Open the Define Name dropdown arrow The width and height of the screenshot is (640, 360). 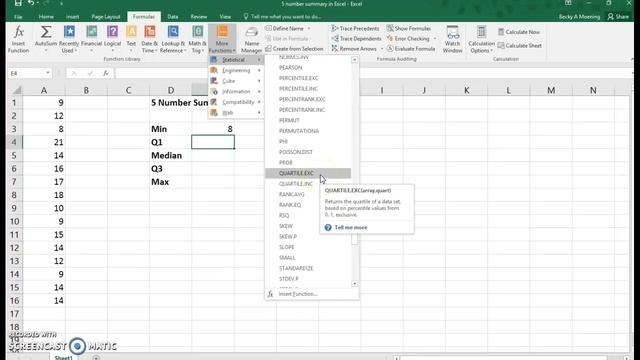click(309, 29)
